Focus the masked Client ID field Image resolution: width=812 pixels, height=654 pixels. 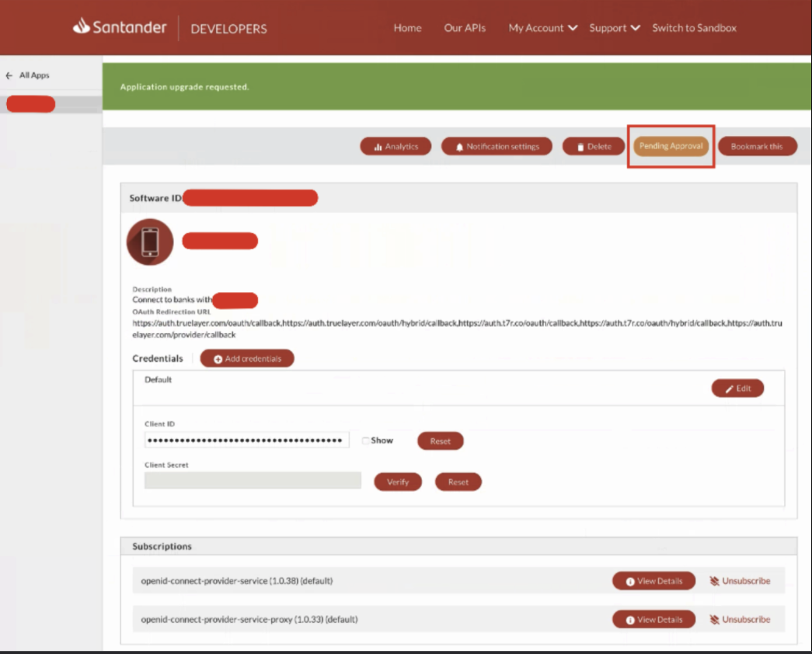click(x=246, y=440)
